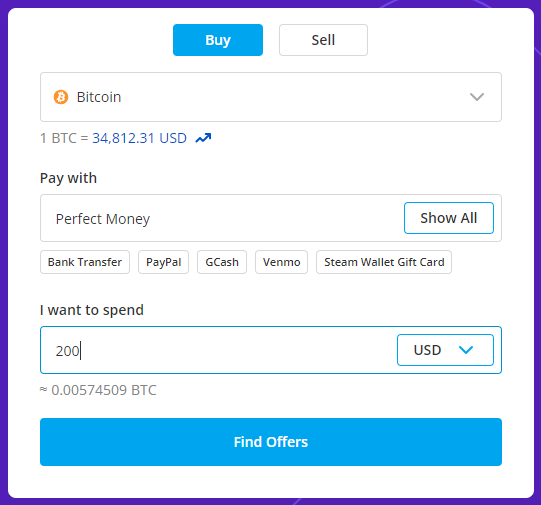Select PayPal payment option

[x=164, y=262]
